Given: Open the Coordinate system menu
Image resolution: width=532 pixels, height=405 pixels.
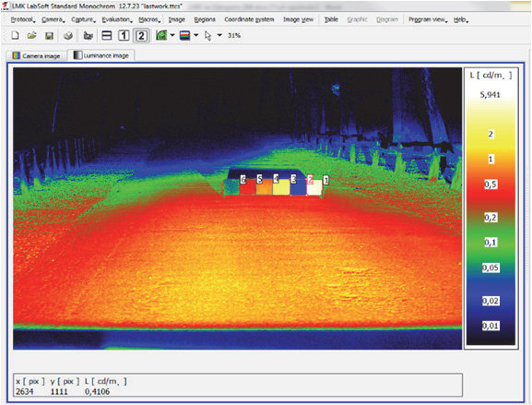Looking at the screenshot, I should tap(249, 19).
